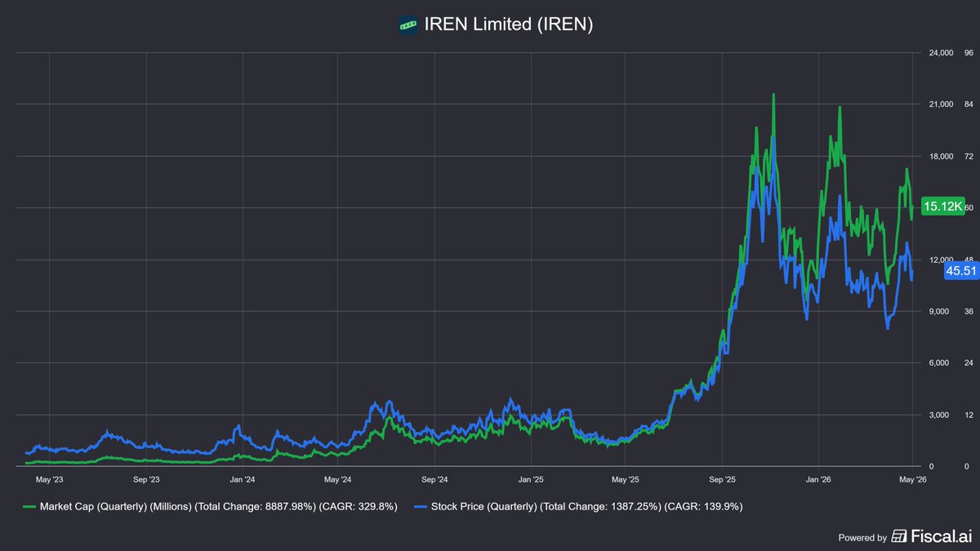
Task: Click the May '24 x-axis label
Action: tap(338, 480)
